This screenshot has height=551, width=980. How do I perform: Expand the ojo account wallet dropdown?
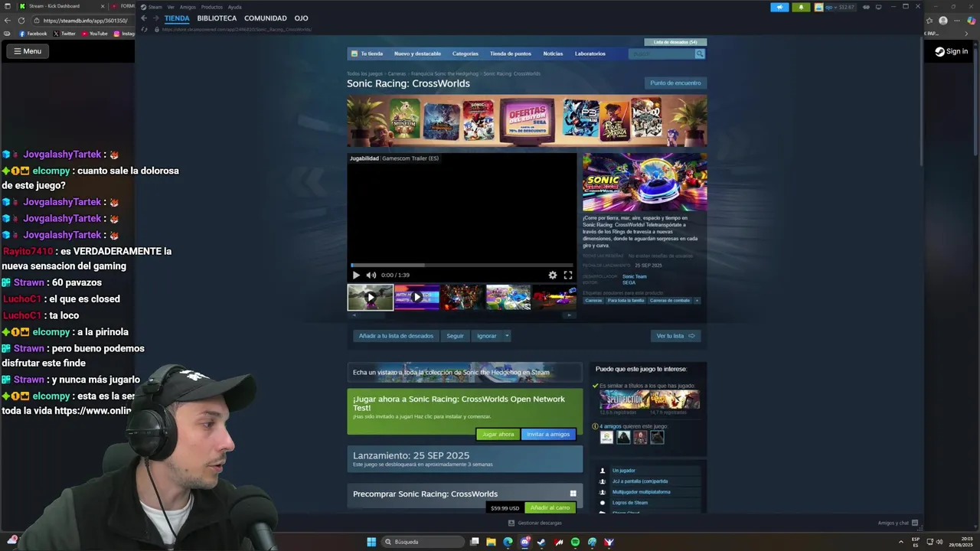(x=835, y=7)
